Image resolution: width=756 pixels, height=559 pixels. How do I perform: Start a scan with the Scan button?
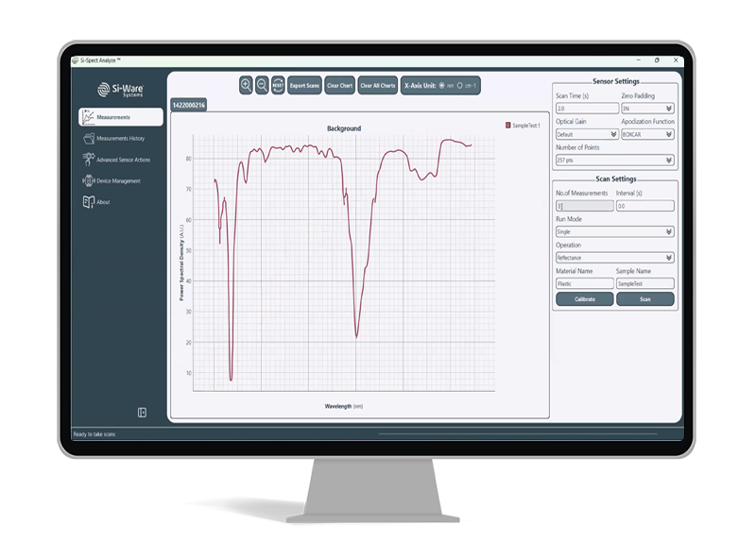click(x=645, y=298)
